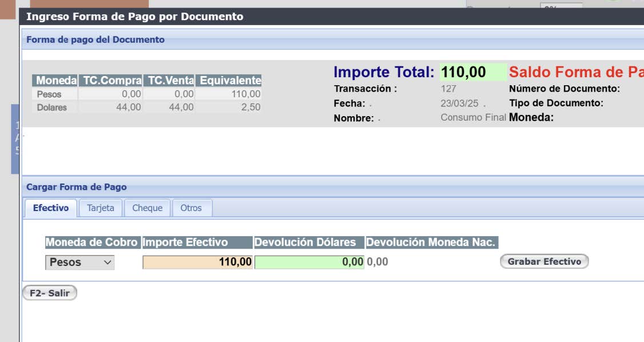Click the Consumo Final name value
The image size is (644, 342).
[x=473, y=118]
